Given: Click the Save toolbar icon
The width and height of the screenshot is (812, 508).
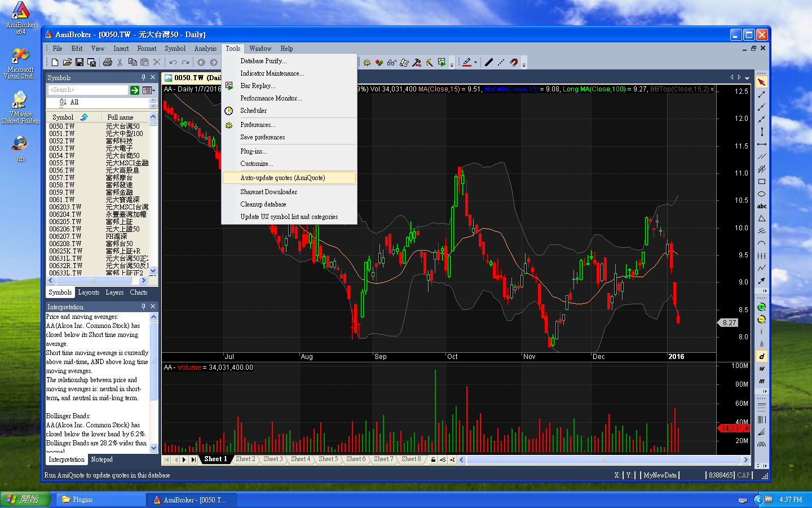Looking at the screenshot, I should pos(80,62).
